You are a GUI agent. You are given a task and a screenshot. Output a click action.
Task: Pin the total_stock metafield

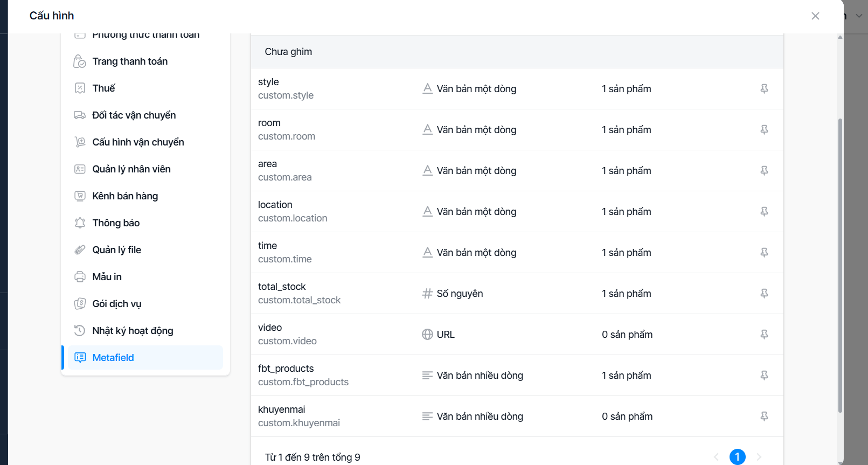pos(764,294)
